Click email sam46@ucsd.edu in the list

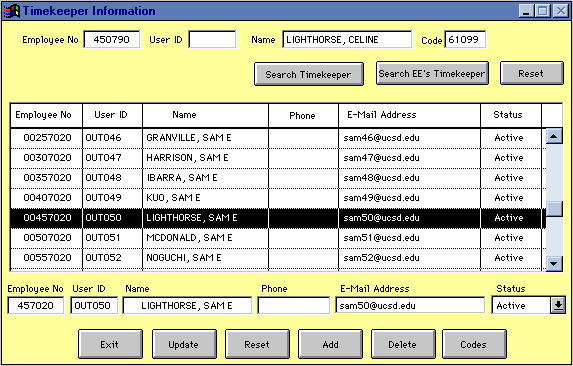tap(381, 138)
